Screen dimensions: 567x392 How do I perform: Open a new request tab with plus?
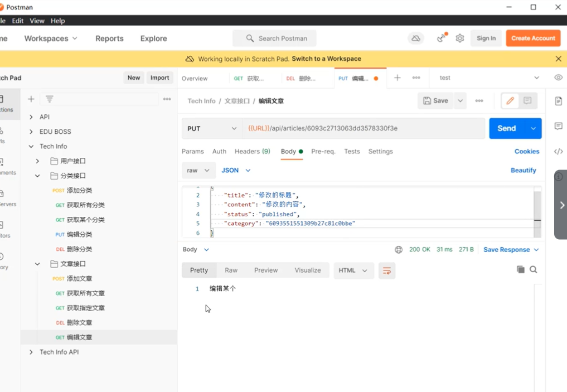[398, 78]
